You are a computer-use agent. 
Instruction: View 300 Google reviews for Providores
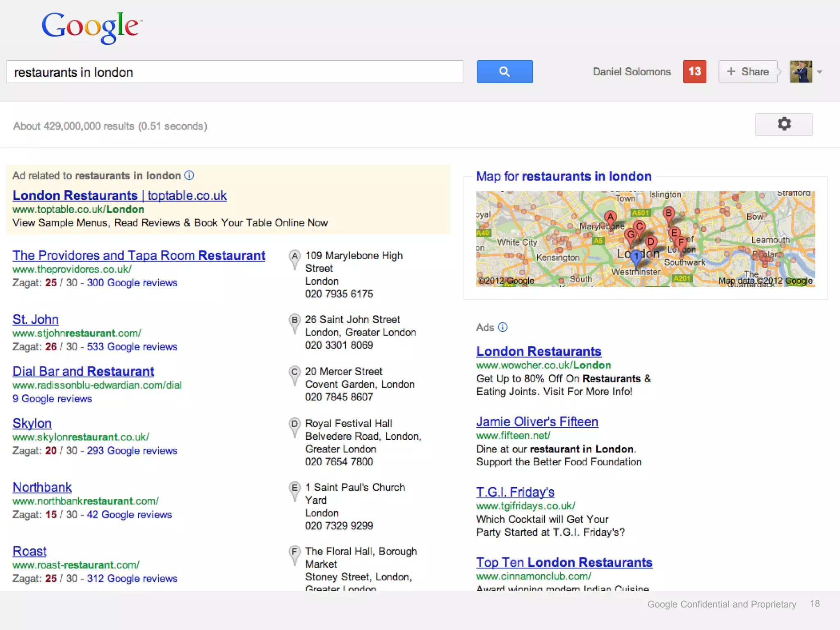(132, 283)
